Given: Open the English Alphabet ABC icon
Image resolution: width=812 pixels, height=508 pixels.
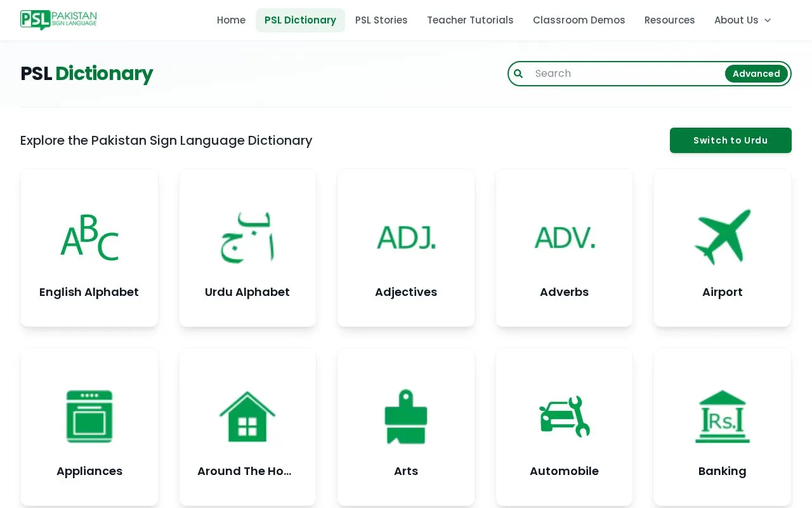Looking at the screenshot, I should [89, 237].
